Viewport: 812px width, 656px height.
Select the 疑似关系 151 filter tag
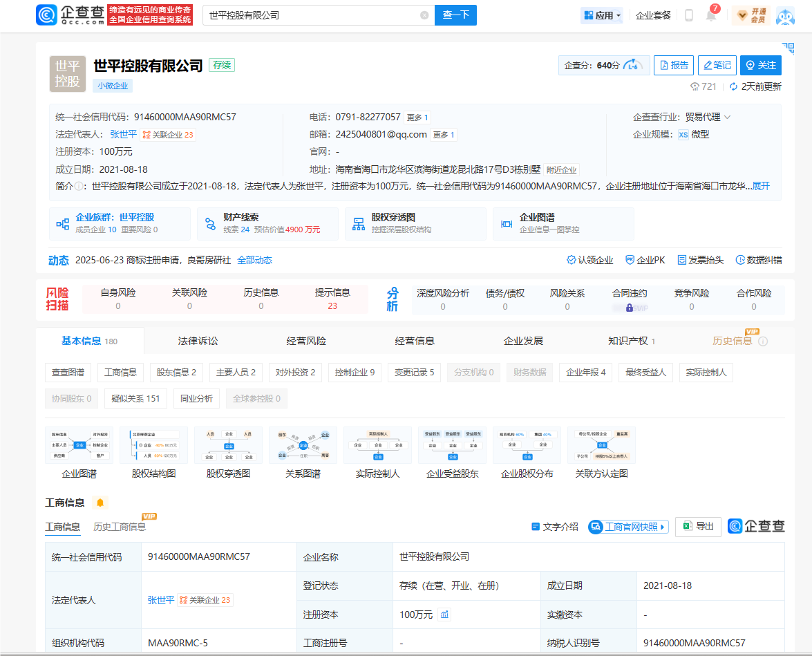point(135,398)
